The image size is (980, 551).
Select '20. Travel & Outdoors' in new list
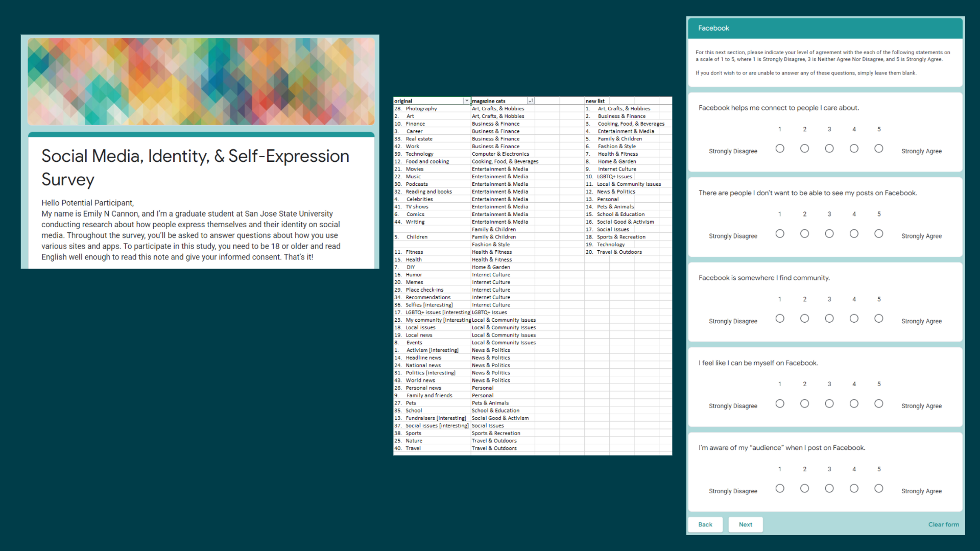click(614, 252)
